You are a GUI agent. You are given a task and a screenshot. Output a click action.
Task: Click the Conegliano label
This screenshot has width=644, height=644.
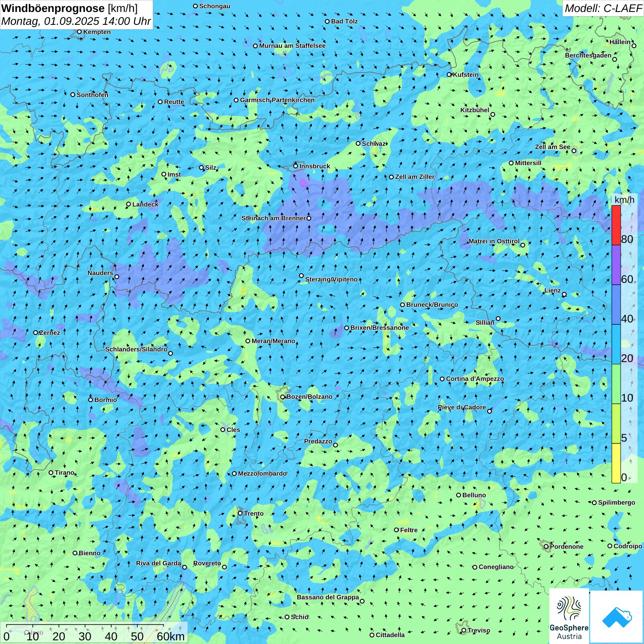tap(496, 567)
